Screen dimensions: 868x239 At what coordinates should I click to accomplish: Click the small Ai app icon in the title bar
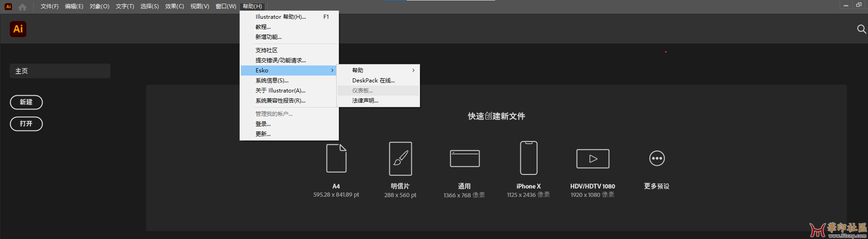pos(8,6)
